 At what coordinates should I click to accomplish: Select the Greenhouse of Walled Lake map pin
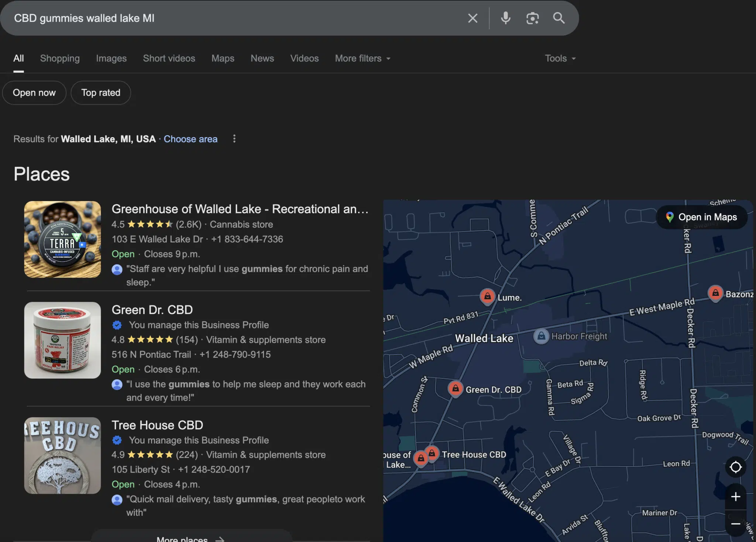(420, 459)
